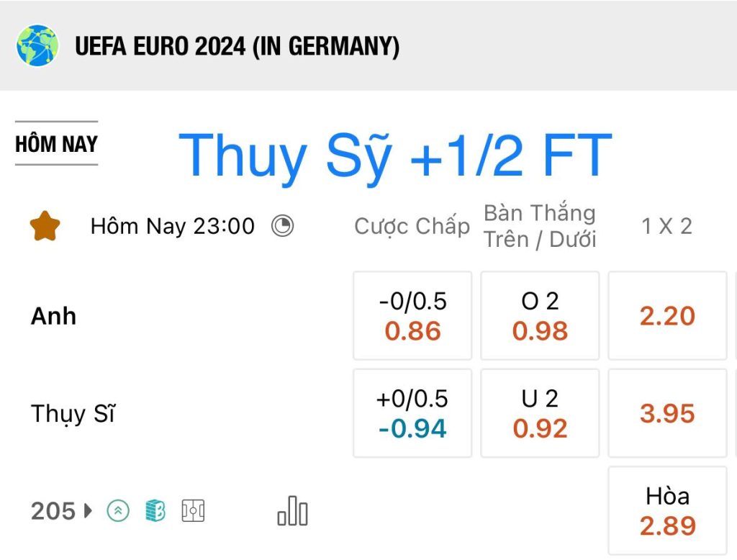
Task: Select Thụy Sĩ handicap +0/0.5 odds -0.94
Action: [x=412, y=413]
